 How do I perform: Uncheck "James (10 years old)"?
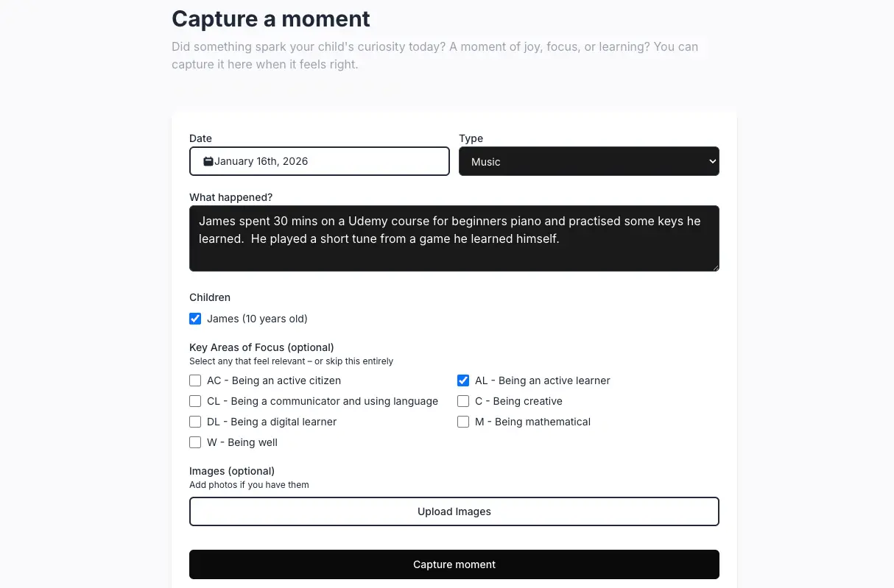(195, 318)
